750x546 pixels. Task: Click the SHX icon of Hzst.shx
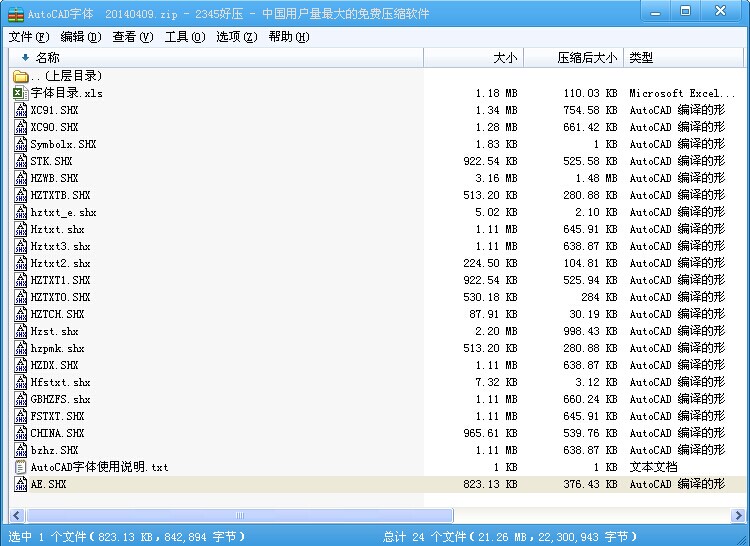(x=21, y=331)
